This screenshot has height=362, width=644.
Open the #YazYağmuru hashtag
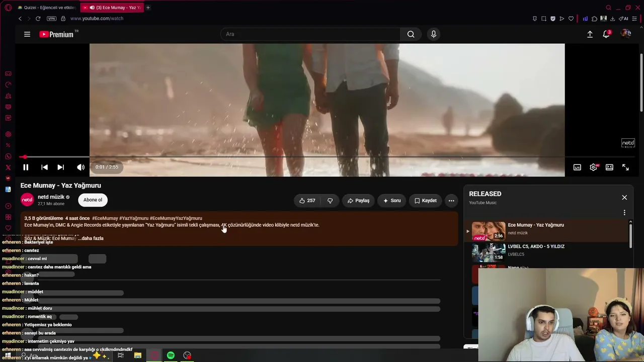[134, 218]
